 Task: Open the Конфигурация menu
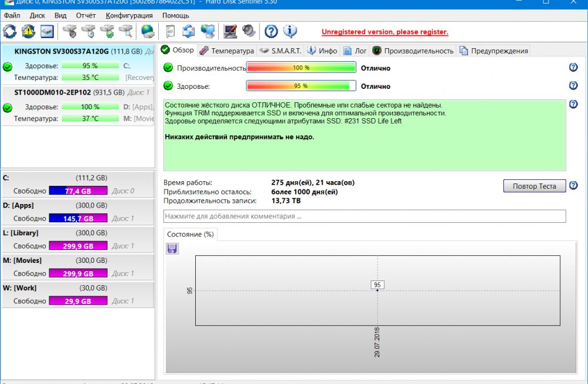click(x=129, y=15)
